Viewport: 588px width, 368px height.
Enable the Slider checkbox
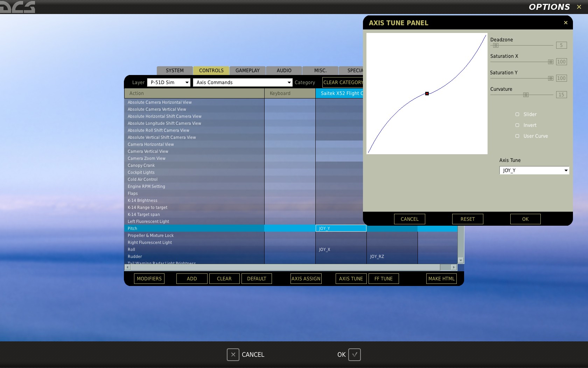pyautogui.click(x=517, y=114)
